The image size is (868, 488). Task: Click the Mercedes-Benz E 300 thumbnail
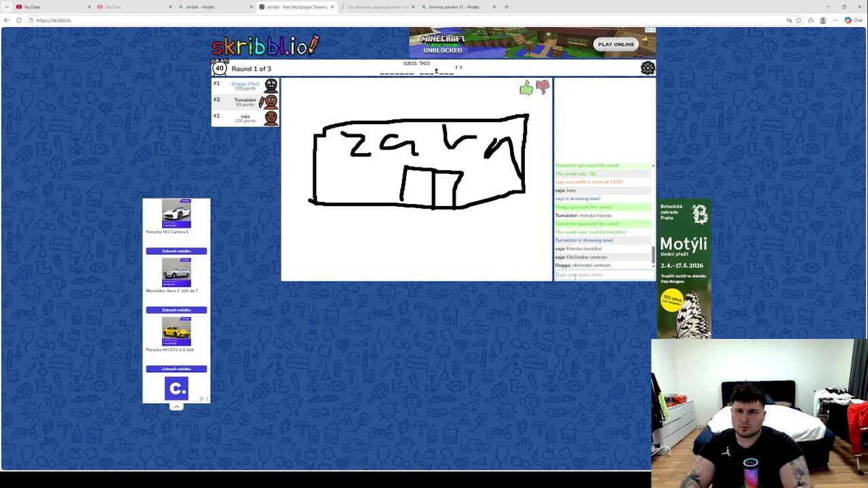(x=176, y=272)
